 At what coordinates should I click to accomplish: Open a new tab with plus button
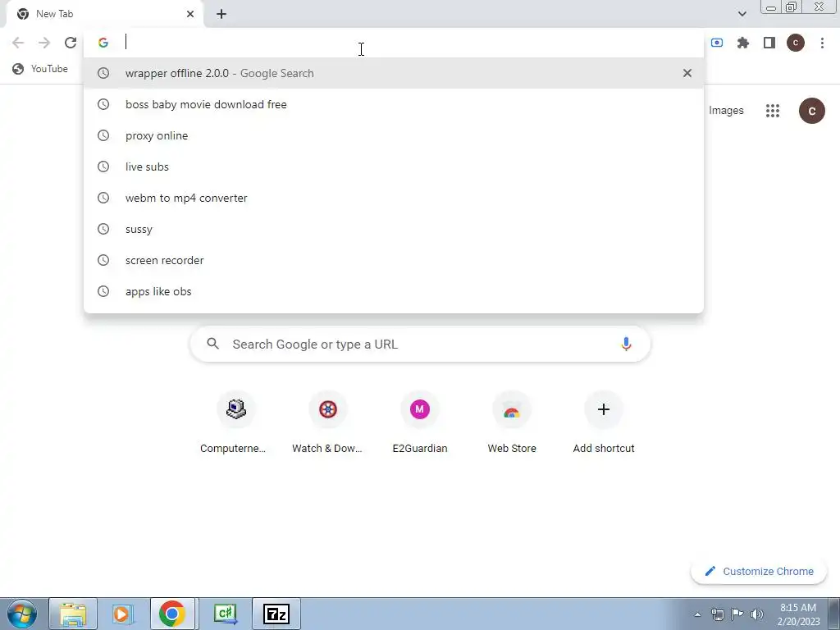pos(221,14)
